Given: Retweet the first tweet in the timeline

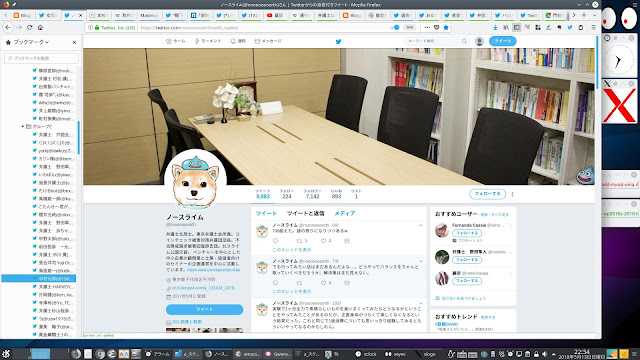Looking at the screenshot, I should (300, 241).
